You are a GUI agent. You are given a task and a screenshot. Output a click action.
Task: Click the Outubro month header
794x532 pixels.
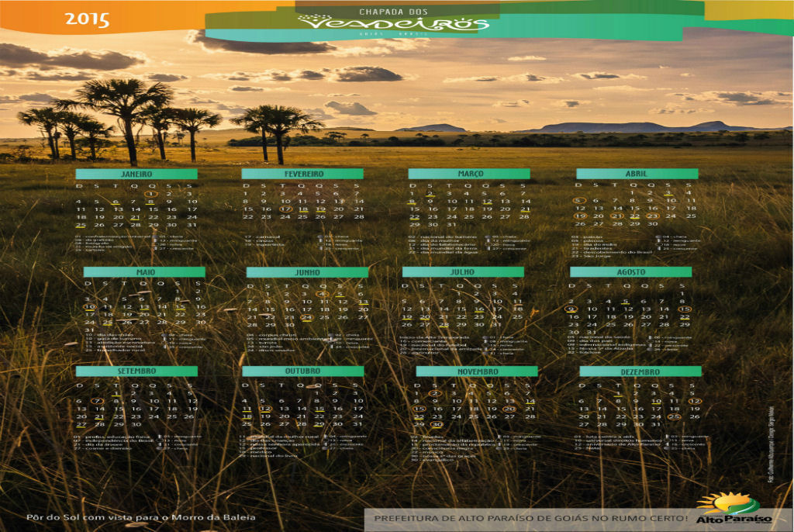tap(302, 371)
